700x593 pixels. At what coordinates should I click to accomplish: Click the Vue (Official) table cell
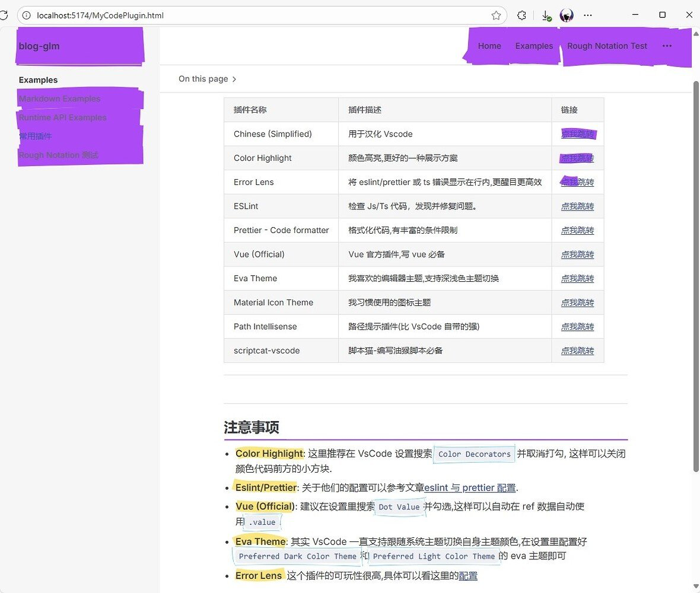(x=281, y=254)
